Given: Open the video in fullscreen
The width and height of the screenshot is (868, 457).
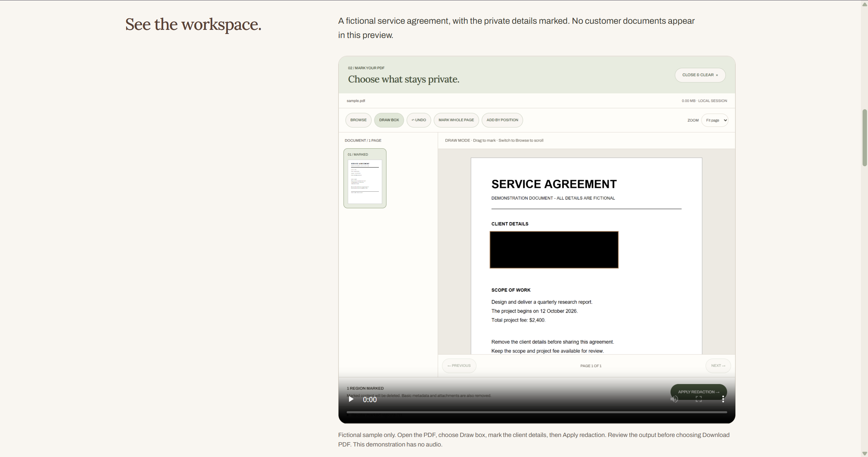Looking at the screenshot, I should tap(699, 399).
